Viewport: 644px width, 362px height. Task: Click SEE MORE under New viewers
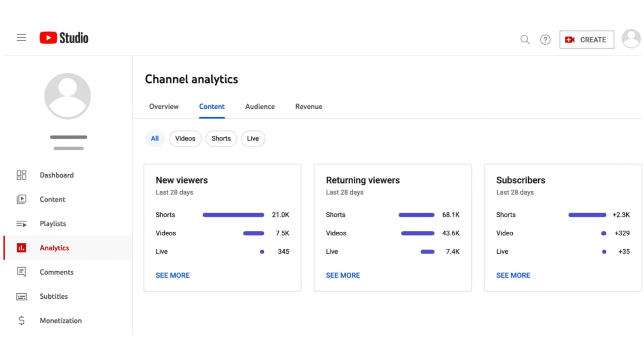[172, 275]
